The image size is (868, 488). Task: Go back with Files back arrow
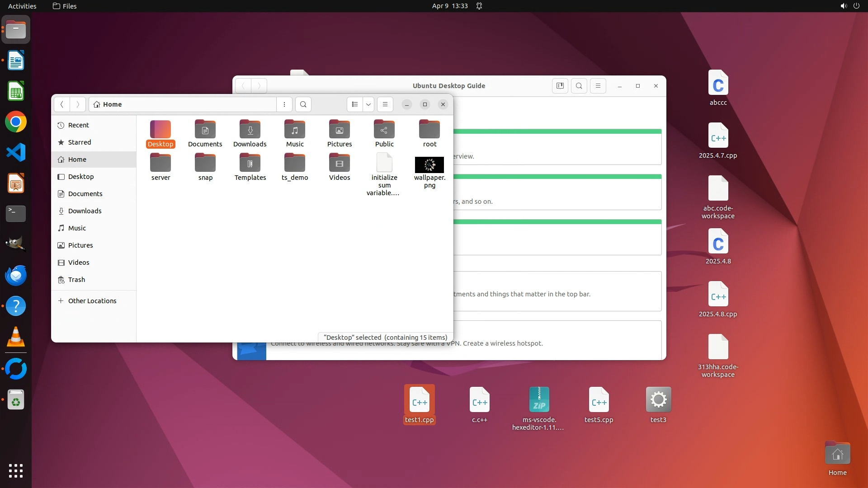pyautogui.click(x=62, y=104)
